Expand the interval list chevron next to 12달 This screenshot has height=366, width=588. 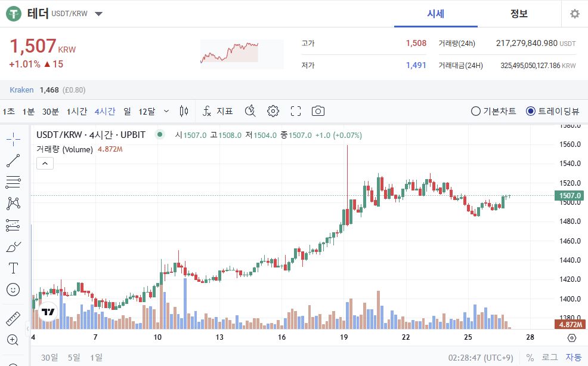pyautogui.click(x=166, y=111)
